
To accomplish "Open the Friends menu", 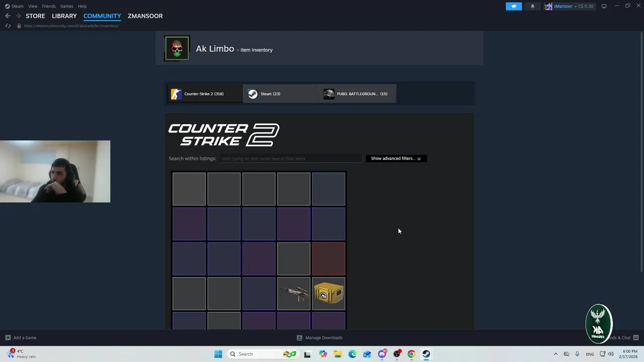I will tap(49, 6).
